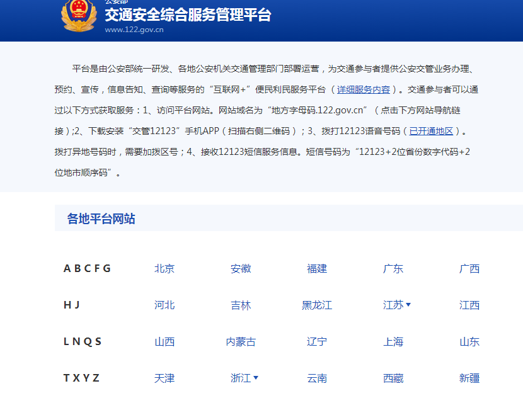Select the 北京 platform site
The height and width of the screenshot is (420, 523).
point(164,268)
